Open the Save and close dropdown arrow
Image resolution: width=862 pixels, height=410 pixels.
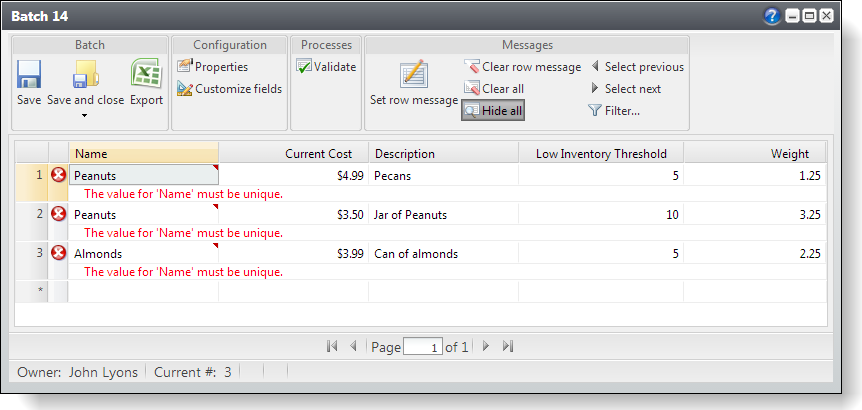pos(85,115)
